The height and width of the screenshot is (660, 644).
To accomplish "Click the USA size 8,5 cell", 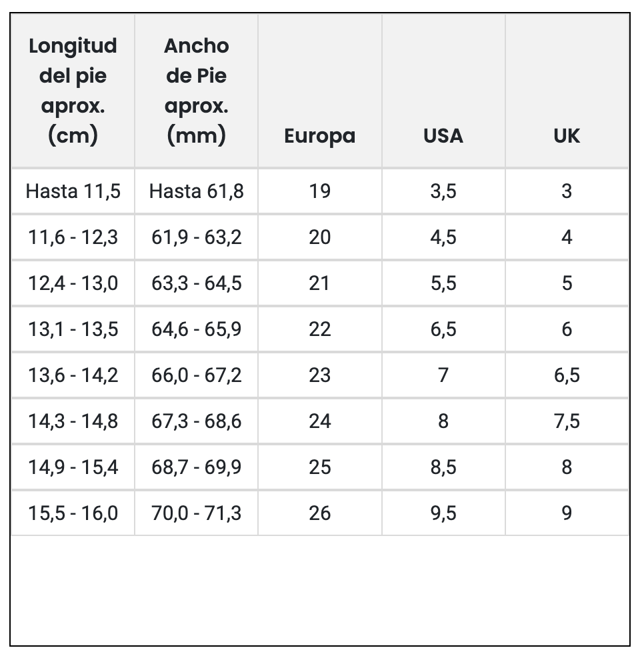I will pos(443,467).
